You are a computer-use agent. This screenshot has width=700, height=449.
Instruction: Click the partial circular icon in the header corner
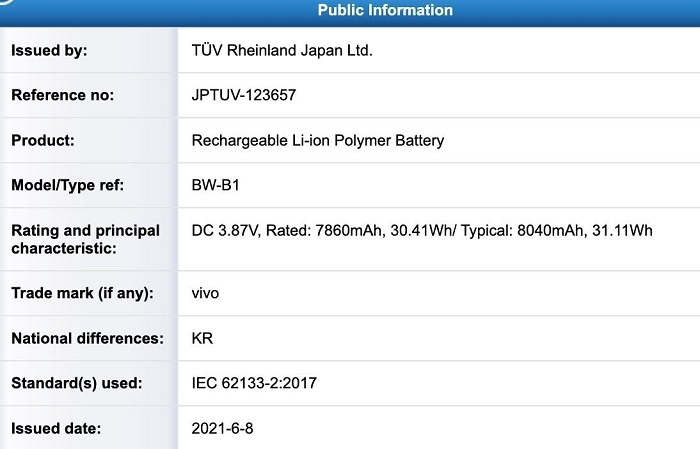pos(5,4)
